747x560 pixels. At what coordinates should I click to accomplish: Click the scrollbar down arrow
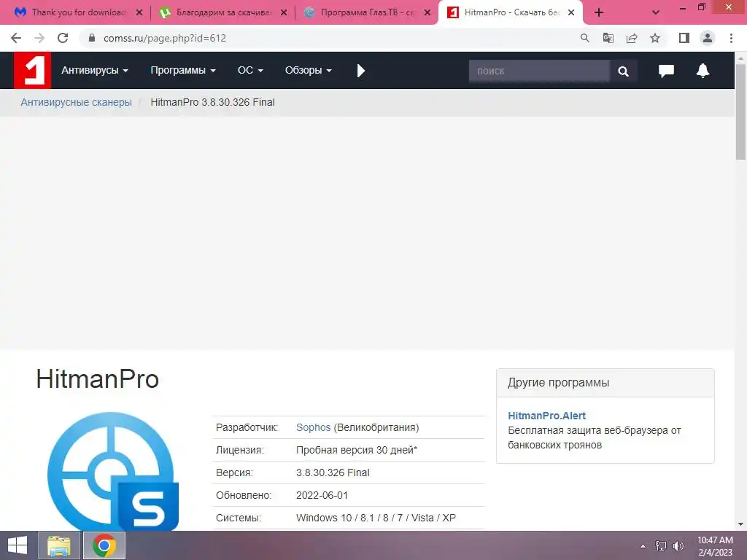[740, 524]
